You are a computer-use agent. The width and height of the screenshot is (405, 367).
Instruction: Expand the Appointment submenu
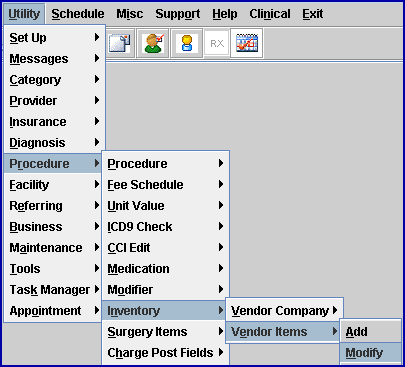point(53,311)
